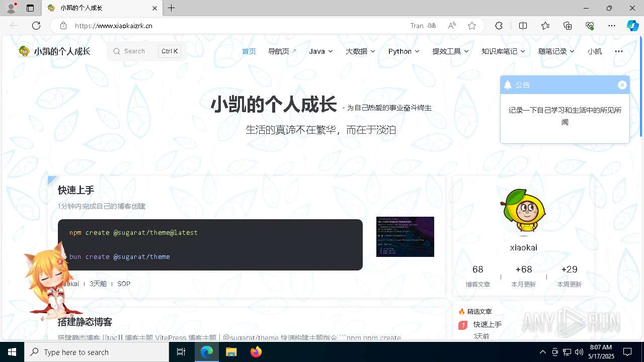Go to 首页 home nav item
The width and height of the screenshot is (644, 362).
click(x=249, y=51)
